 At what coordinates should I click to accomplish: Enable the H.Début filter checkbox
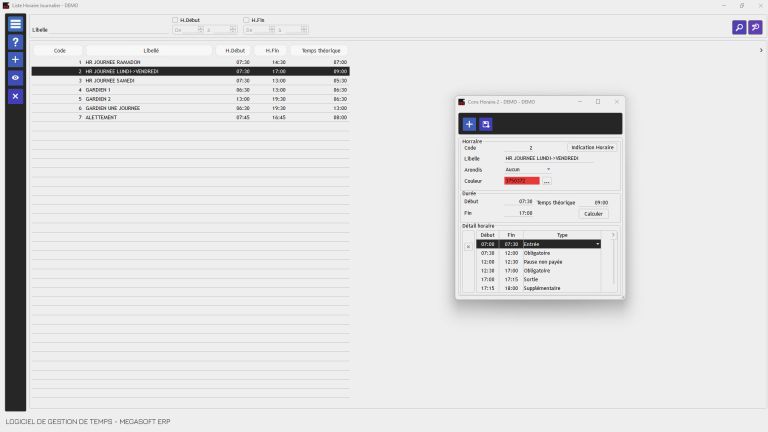(175, 20)
